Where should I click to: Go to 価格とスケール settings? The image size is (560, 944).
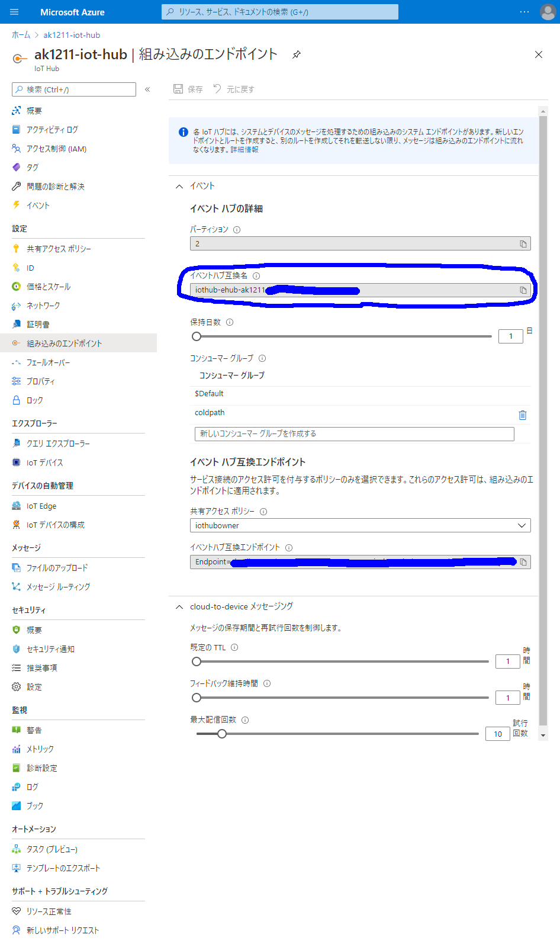click(x=49, y=287)
